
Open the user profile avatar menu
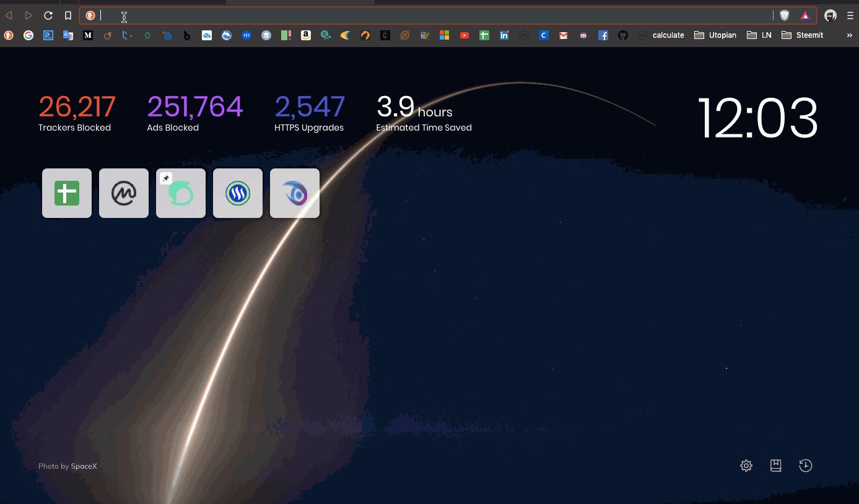(x=831, y=15)
